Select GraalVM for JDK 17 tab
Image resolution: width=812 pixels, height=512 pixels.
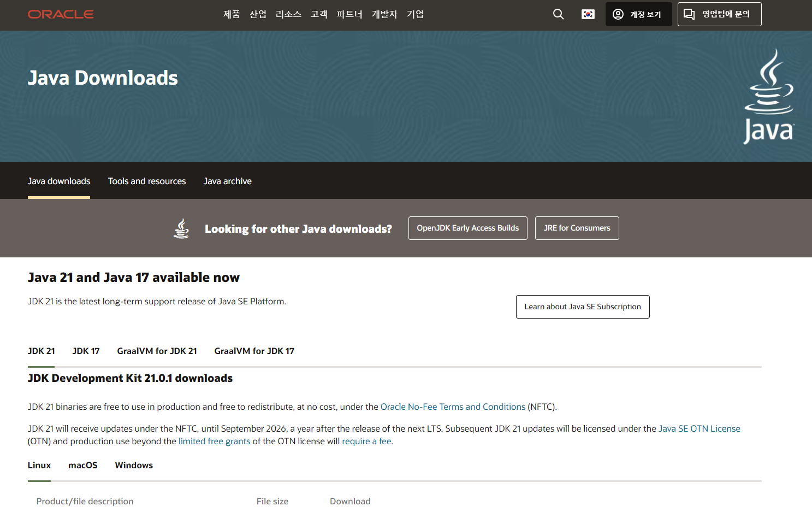click(x=254, y=351)
